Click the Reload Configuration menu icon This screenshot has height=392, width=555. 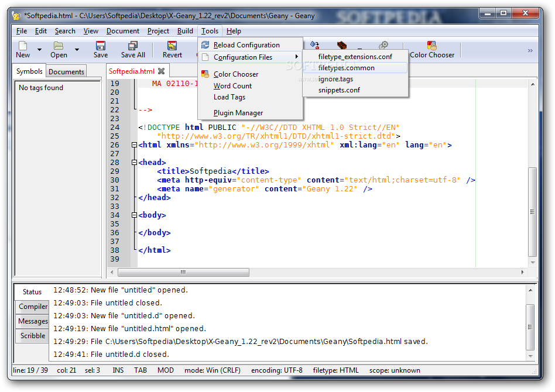[x=205, y=45]
